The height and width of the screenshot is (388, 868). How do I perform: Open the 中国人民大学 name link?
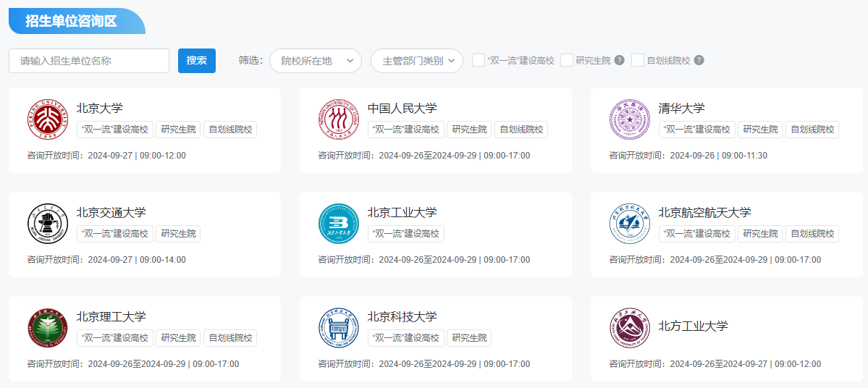tap(402, 107)
